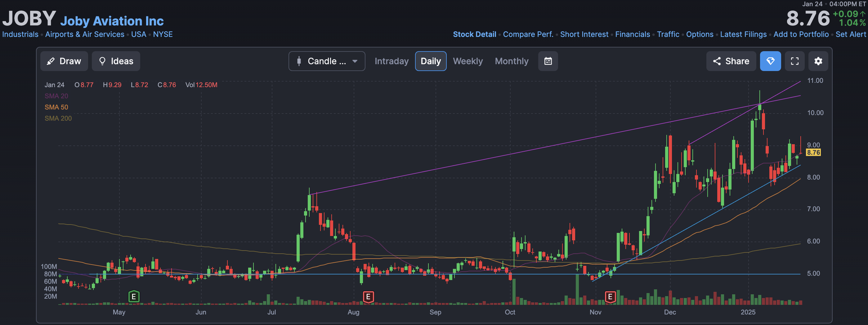Click the large 8.76 last price
The height and width of the screenshot is (325, 868).
coord(808,18)
